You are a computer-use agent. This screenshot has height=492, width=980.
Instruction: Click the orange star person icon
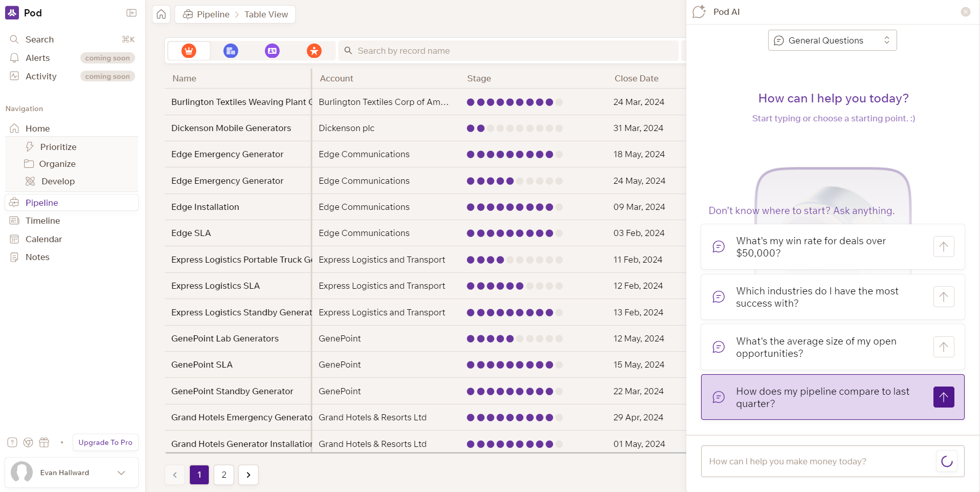[314, 51]
